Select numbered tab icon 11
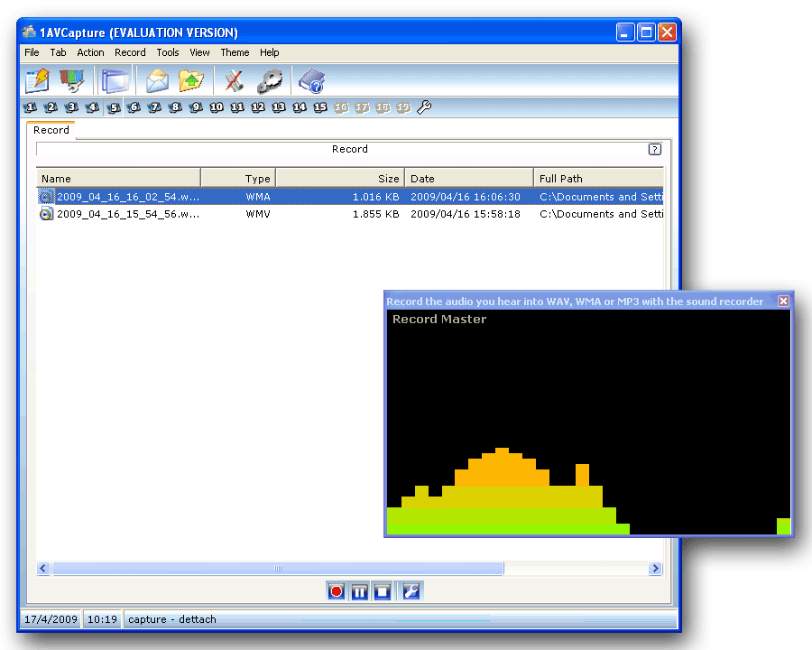This screenshot has height=650, width=812. 237,107
